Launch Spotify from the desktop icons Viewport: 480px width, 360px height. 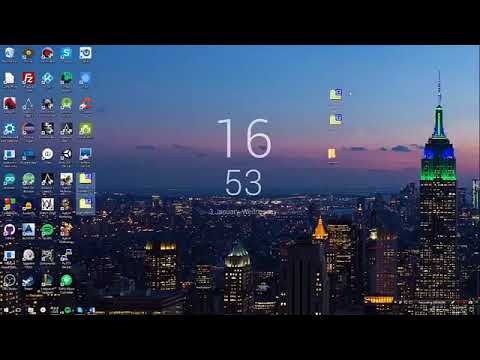coord(47,230)
